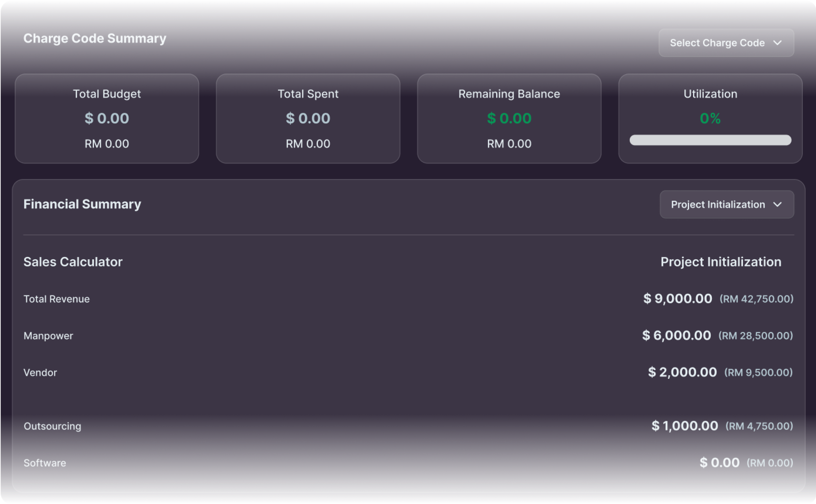Expand the Project Initialization dropdown
The image size is (816, 504).
pos(727,204)
